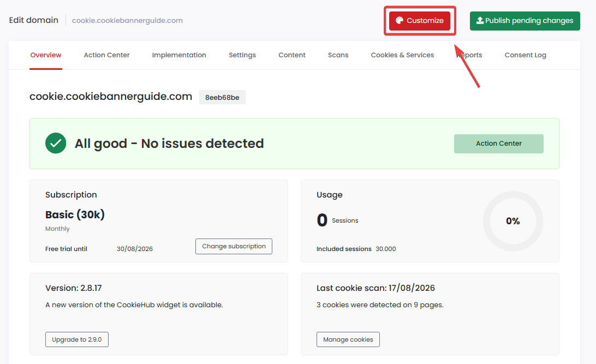Select the Settings tab
This screenshot has height=364, width=596.
242,55
